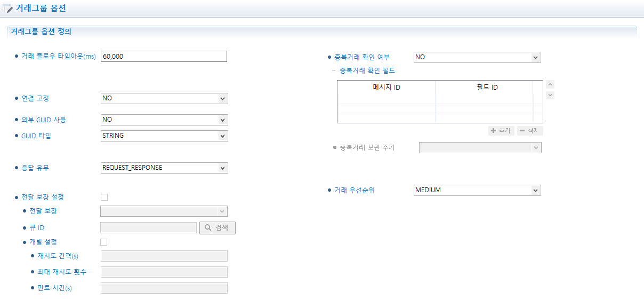The image size is (644, 299).
Task: Click the 중복거래 보관 주기 label
Action: (x=367, y=148)
